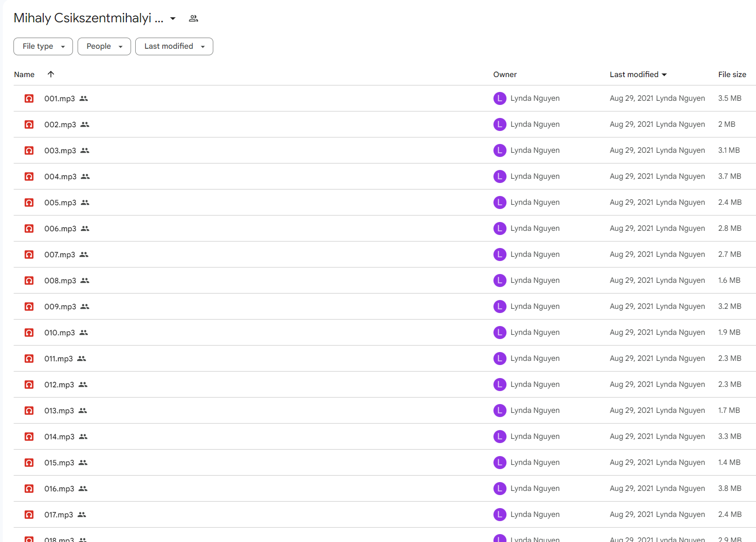Image resolution: width=756 pixels, height=542 pixels.
Task: Open the File type filter dropdown
Action: click(x=43, y=46)
